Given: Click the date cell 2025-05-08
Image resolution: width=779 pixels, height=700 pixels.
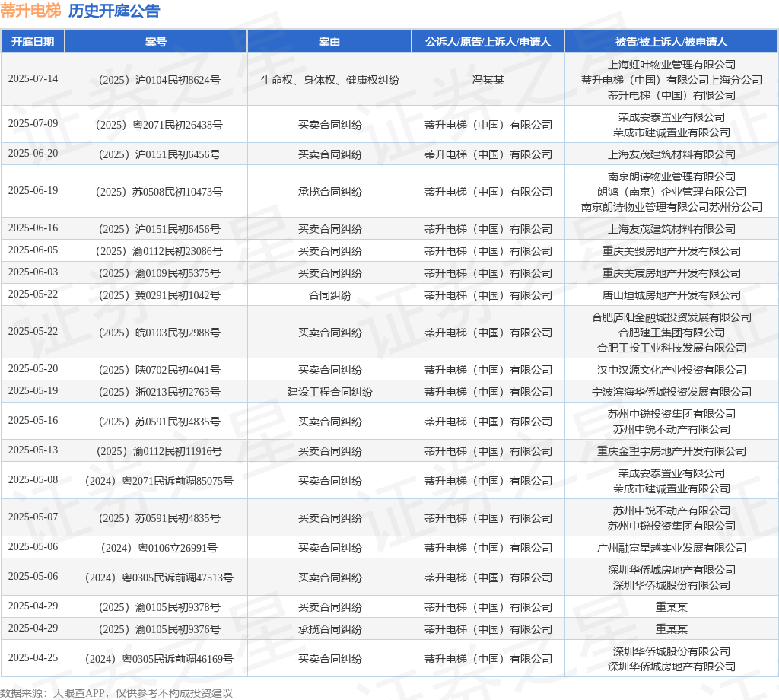Looking at the screenshot, I should click(33, 480).
